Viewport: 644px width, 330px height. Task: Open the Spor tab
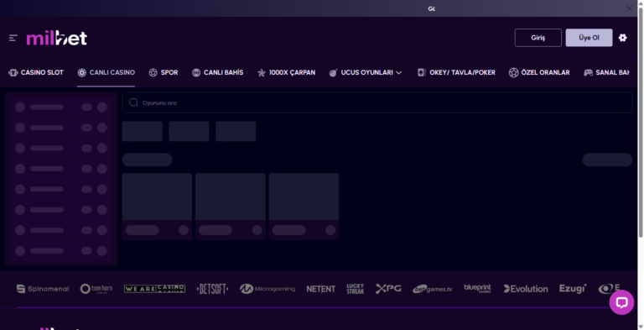[x=163, y=73]
